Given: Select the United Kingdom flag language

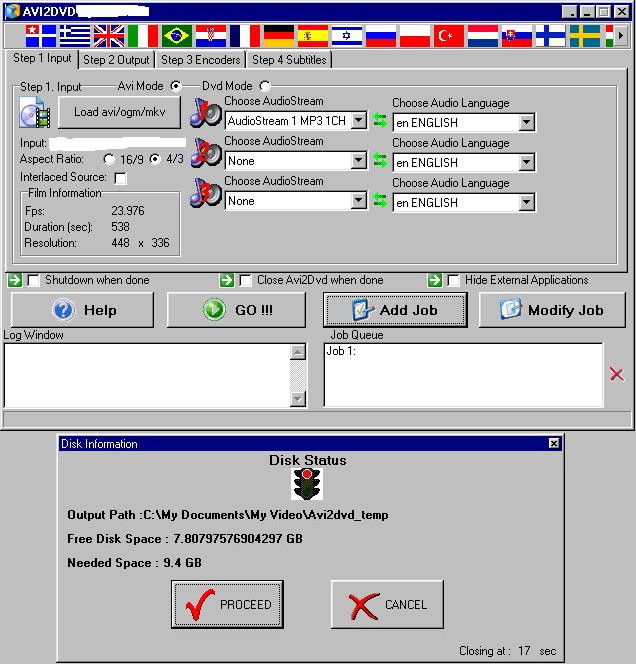Looking at the screenshot, I should point(109,36).
